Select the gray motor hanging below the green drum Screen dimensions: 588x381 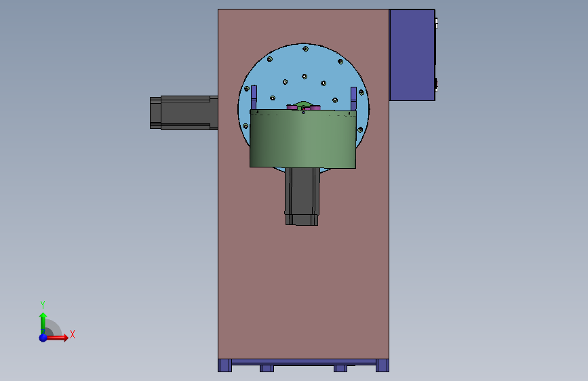302,197
